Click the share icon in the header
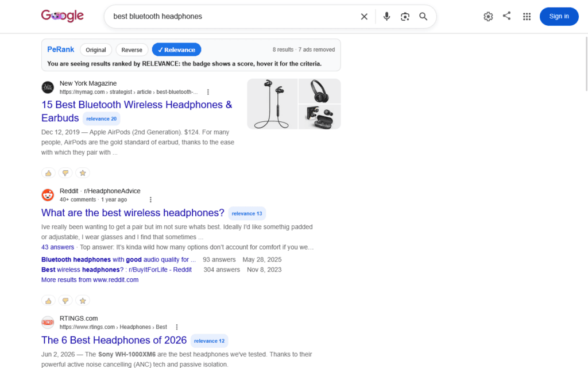 click(506, 16)
